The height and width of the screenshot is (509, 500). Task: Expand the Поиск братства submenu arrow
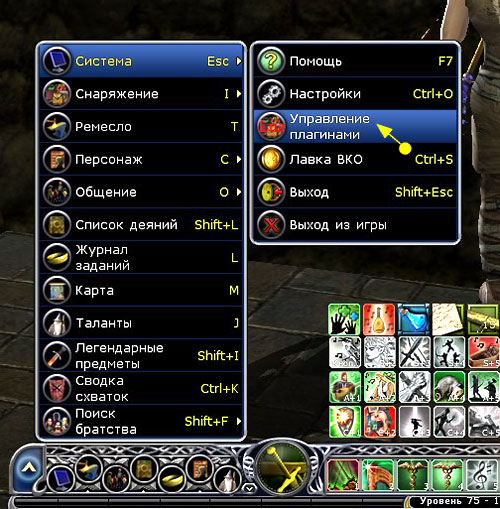(x=239, y=421)
